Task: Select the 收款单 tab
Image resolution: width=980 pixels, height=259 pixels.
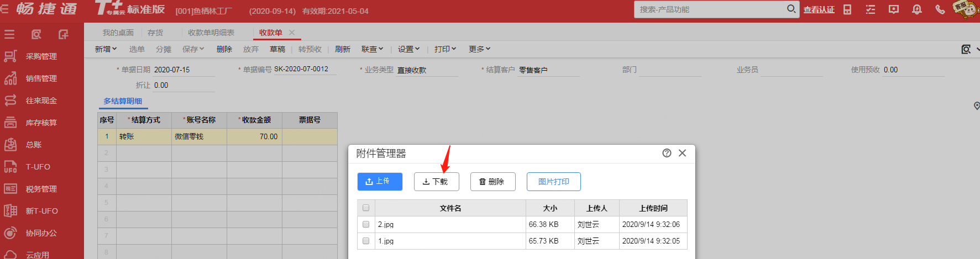Action: (x=271, y=33)
